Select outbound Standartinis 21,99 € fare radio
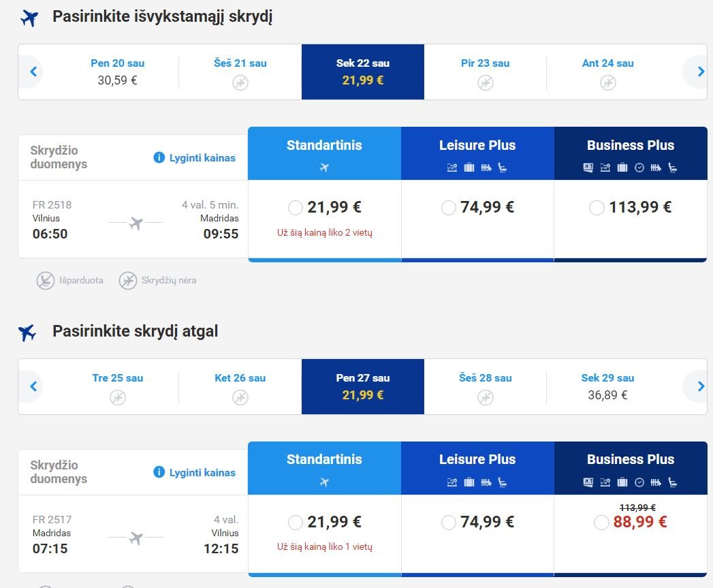Screen dimensions: 713x588 pos(295,208)
